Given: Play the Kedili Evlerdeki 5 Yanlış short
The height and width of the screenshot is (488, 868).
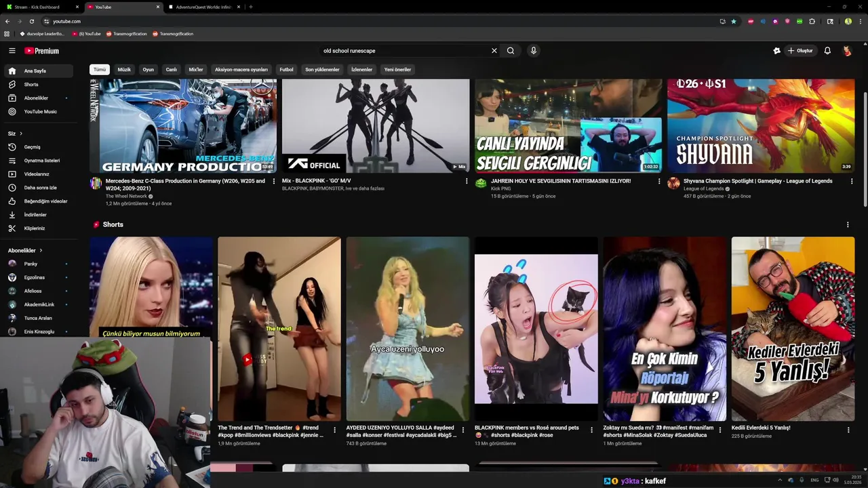Looking at the screenshot, I should pos(793,329).
